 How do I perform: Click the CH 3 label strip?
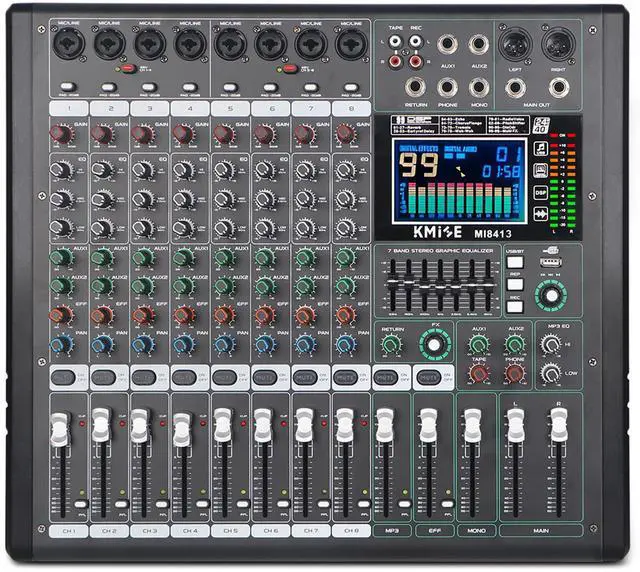[149, 531]
